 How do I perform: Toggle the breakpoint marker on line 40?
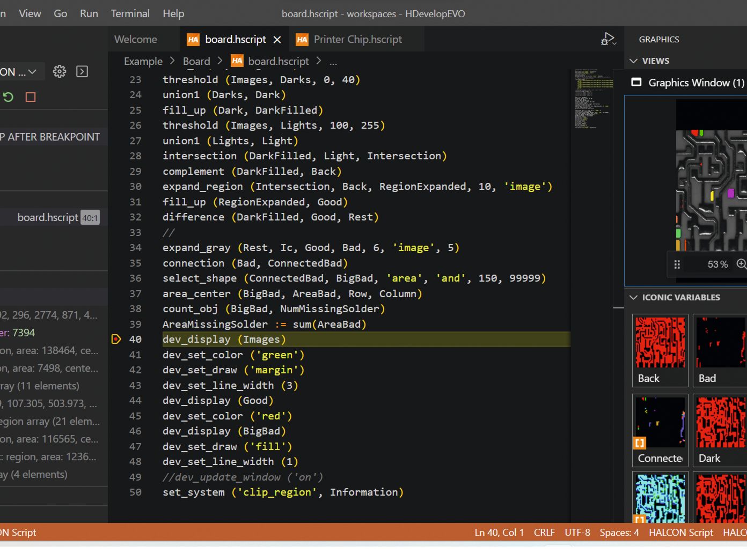coord(116,339)
